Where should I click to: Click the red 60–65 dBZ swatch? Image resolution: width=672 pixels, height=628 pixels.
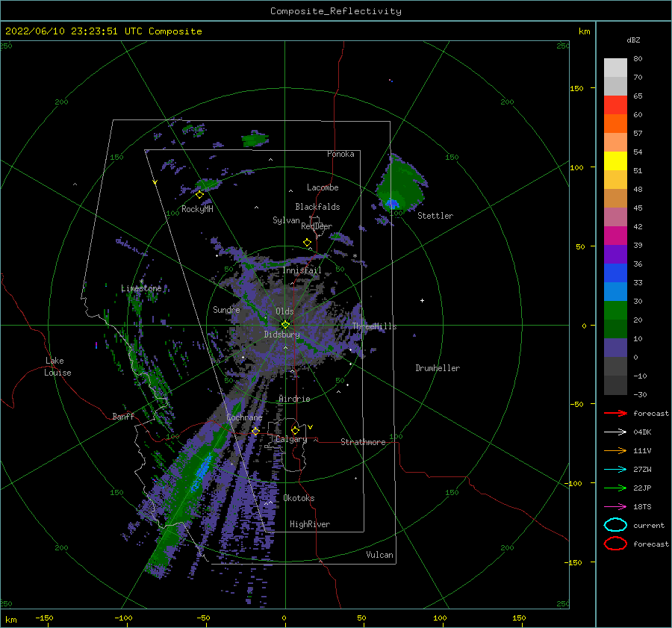coord(615,105)
